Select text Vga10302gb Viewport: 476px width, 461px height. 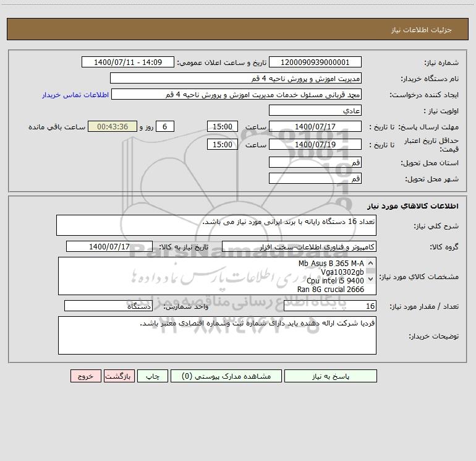coord(342,272)
